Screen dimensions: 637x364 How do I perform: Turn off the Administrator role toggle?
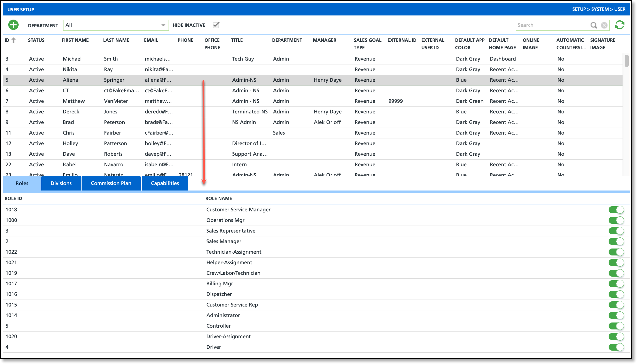pos(616,315)
